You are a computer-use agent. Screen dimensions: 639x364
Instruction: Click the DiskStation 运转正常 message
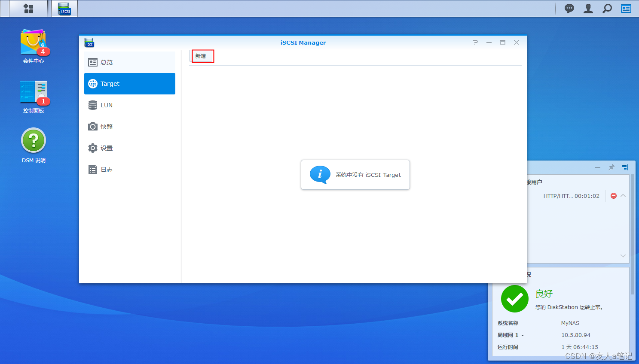click(569, 307)
